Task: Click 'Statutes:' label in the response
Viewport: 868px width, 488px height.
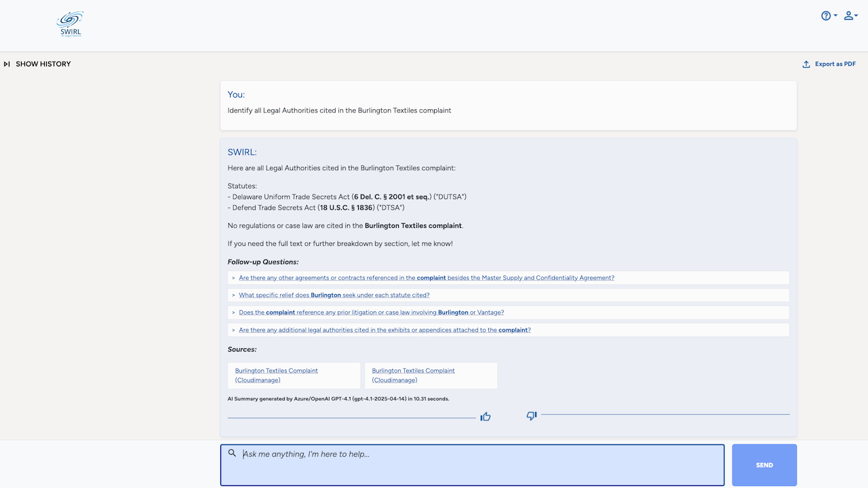Action: [x=242, y=186]
